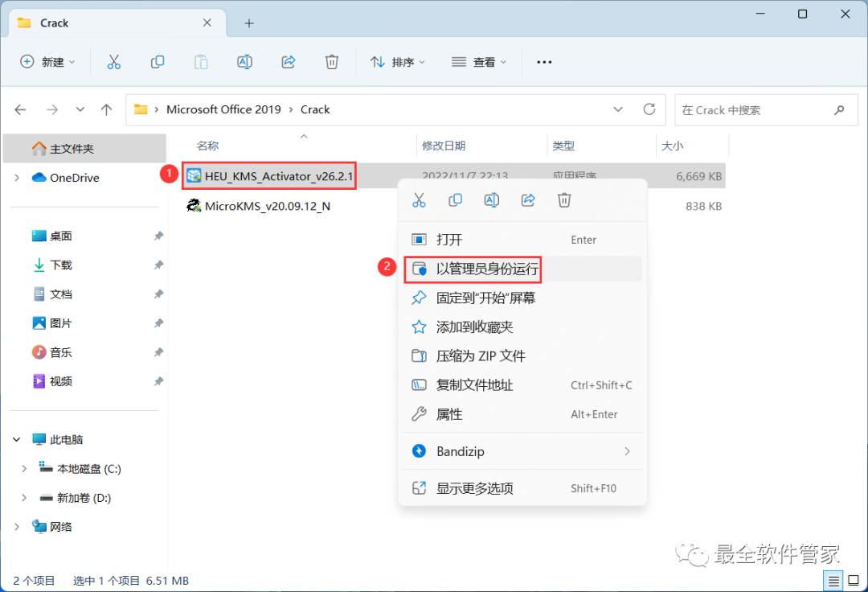Click the Share icon in the toolbar
The width and height of the screenshot is (868, 592).
[289, 62]
